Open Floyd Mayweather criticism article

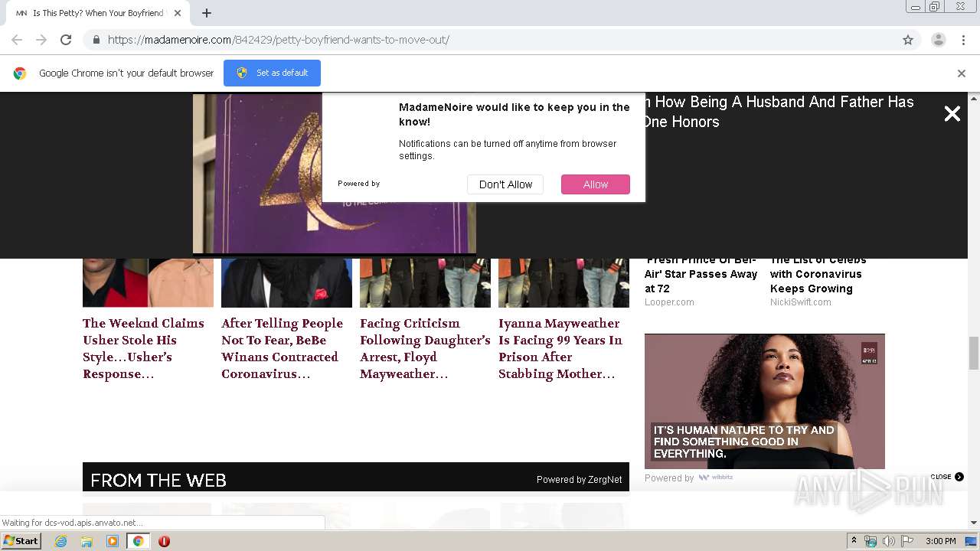pyautogui.click(x=425, y=348)
